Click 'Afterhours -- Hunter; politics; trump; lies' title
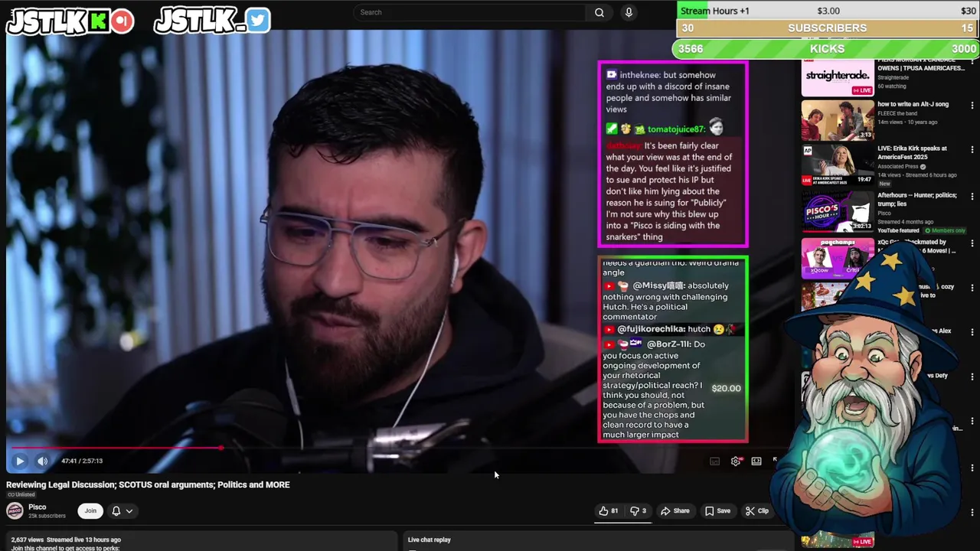The height and width of the screenshot is (551, 980). click(x=916, y=199)
